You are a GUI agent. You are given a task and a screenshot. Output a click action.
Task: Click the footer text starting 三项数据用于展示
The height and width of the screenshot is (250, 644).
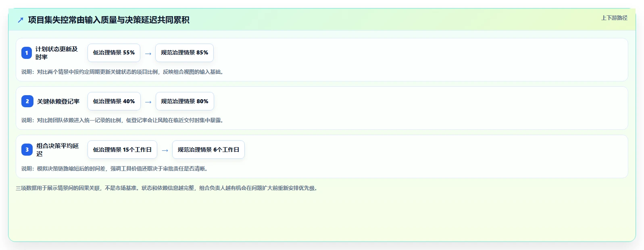point(167,188)
